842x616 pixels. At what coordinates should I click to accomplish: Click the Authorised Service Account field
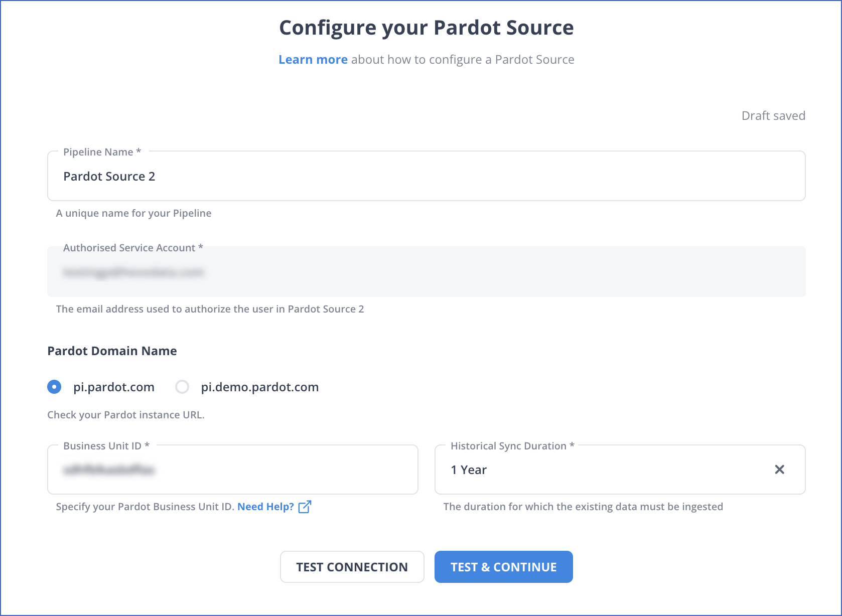tap(426, 271)
